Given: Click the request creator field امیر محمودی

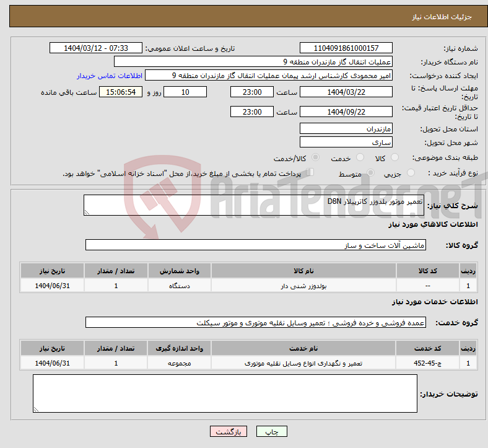Looking at the screenshot, I should pyautogui.click(x=269, y=76).
